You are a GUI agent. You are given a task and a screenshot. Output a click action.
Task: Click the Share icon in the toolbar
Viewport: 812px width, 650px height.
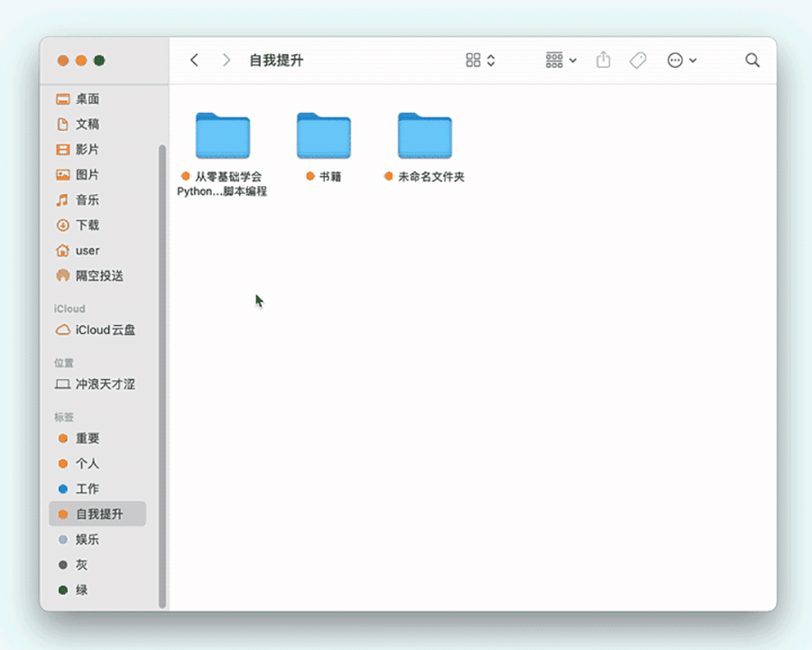[603, 60]
